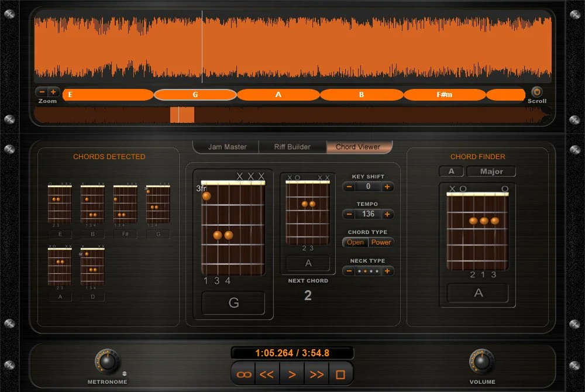Click the fast forward button

click(x=316, y=374)
